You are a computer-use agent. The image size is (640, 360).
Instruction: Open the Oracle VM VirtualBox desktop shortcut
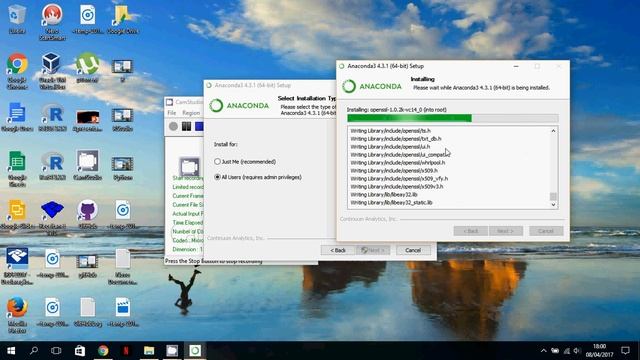(x=52, y=71)
